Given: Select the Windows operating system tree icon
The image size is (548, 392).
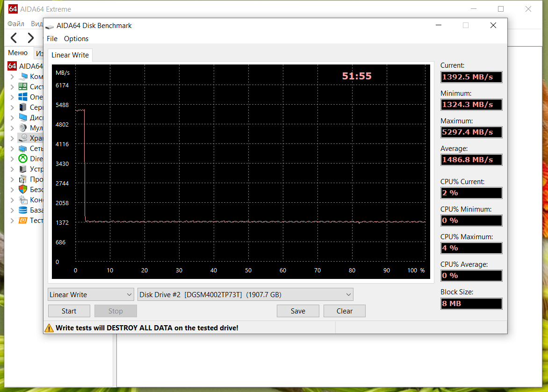Looking at the screenshot, I should pos(23,97).
